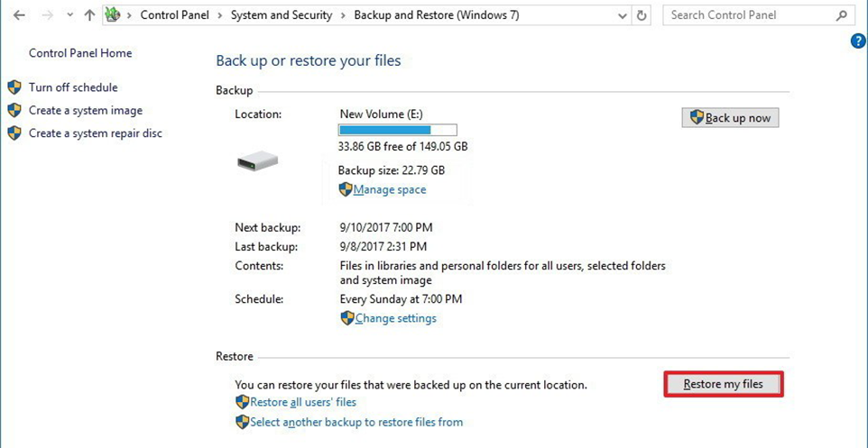Click the Forward navigation arrow
The width and height of the screenshot is (868, 448).
tap(48, 15)
